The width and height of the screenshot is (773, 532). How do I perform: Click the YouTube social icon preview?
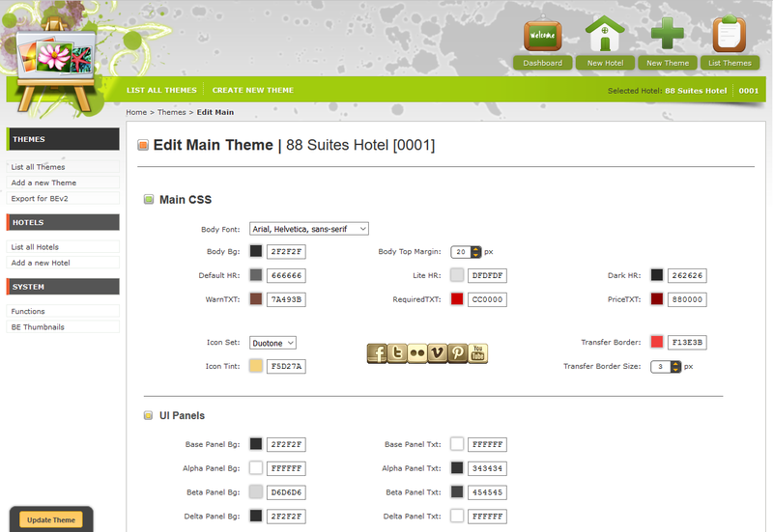click(x=478, y=353)
